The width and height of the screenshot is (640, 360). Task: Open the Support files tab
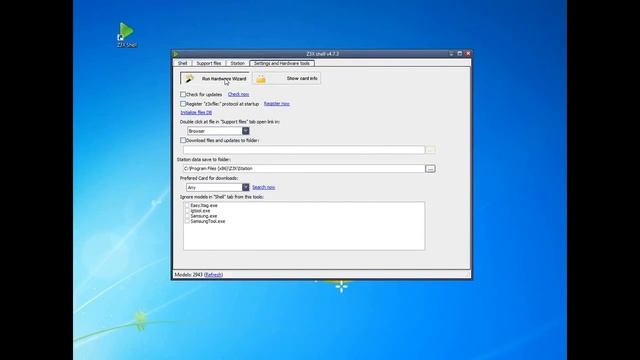pyautogui.click(x=209, y=64)
